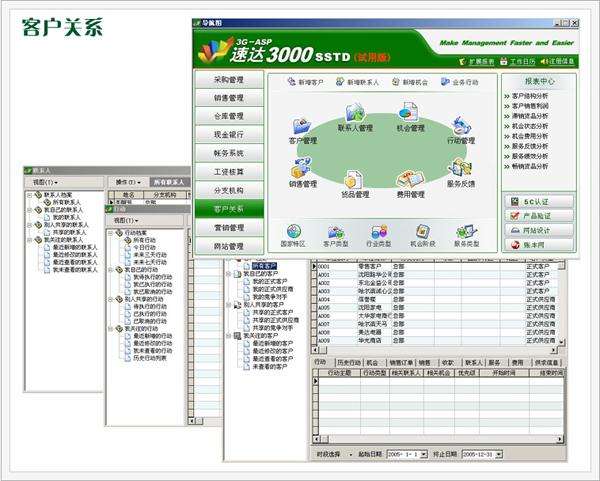The width and height of the screenshot is (600, 481).
Task: Click the 服务类型 service type icon
Action: (466, 232)
